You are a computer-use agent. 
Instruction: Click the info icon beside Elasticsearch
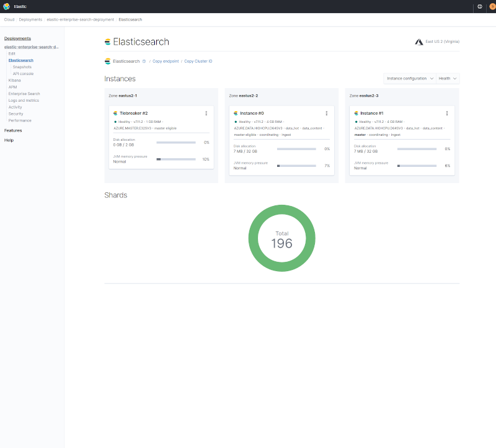tap(144, 61)
